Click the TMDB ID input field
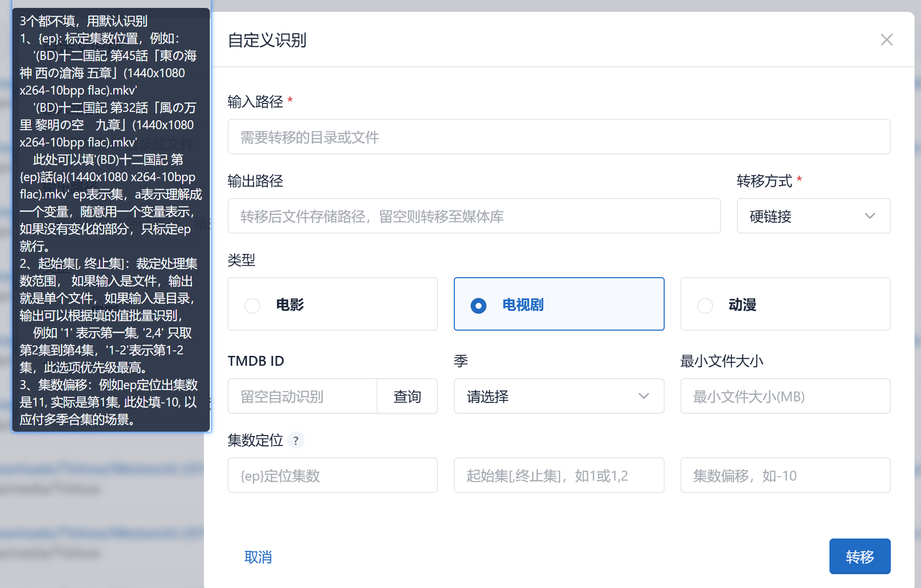921x588 pixels. (302, 396)
